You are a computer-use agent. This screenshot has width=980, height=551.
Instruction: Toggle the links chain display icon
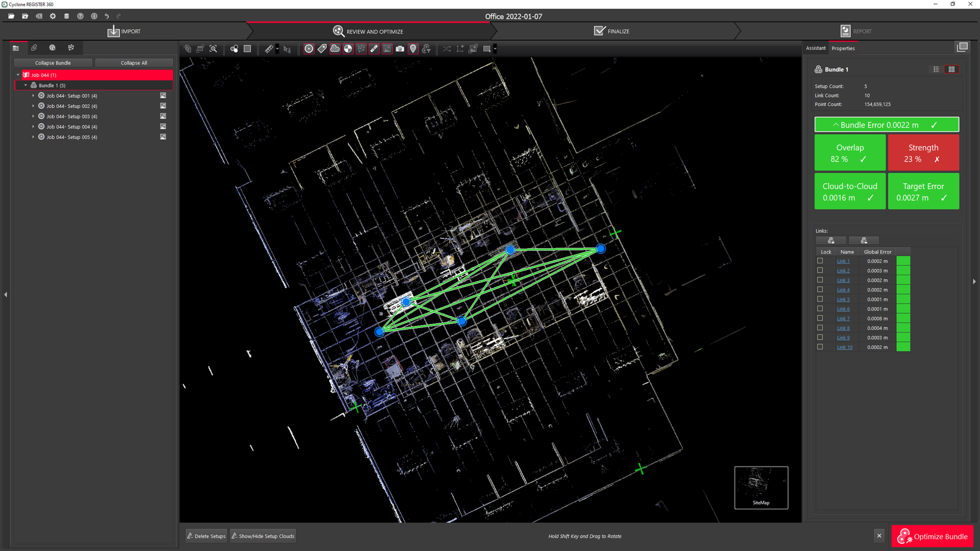click(x=374, y=49)
